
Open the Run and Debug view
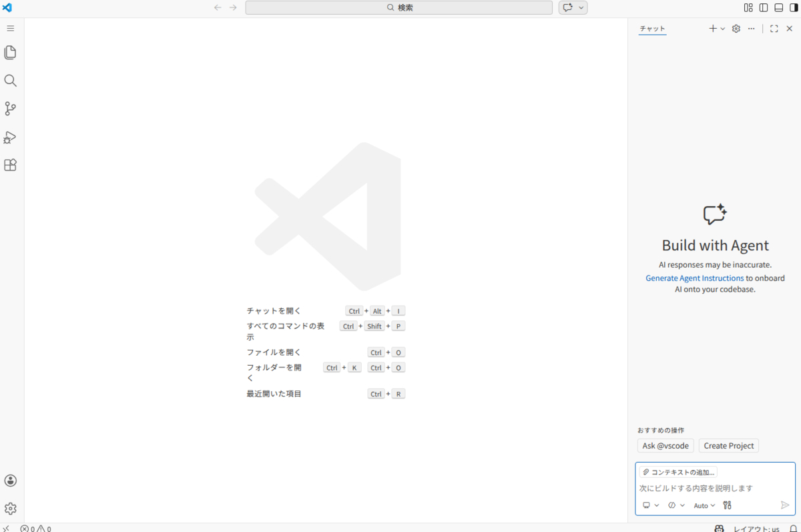(x=10, y=137)
